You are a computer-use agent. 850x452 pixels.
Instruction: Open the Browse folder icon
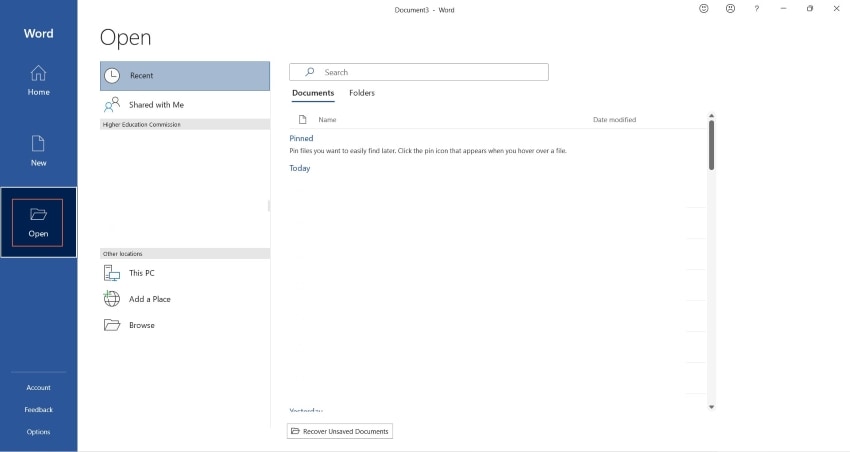tap(112, 325)
